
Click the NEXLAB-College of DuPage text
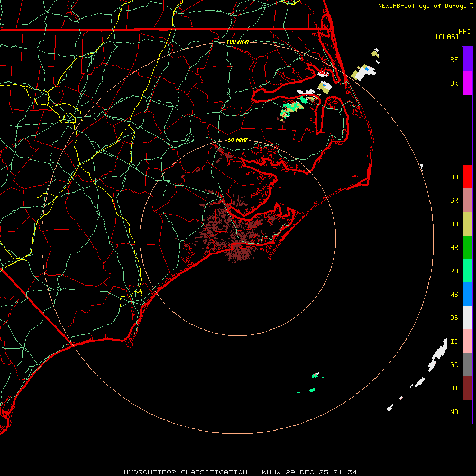pyautogui.click(x=422, y=6)
